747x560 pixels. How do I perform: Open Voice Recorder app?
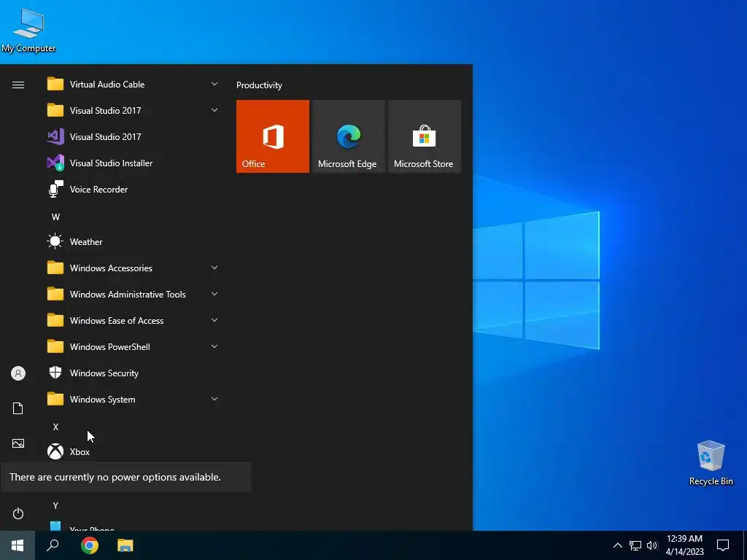tap(133, 189)
